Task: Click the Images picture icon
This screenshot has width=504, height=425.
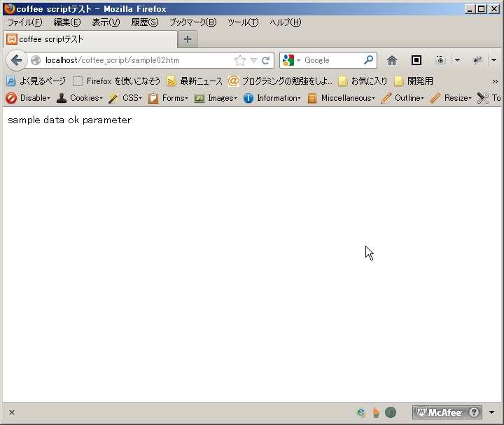Action: pyautogui.click(x=199, y=99)
